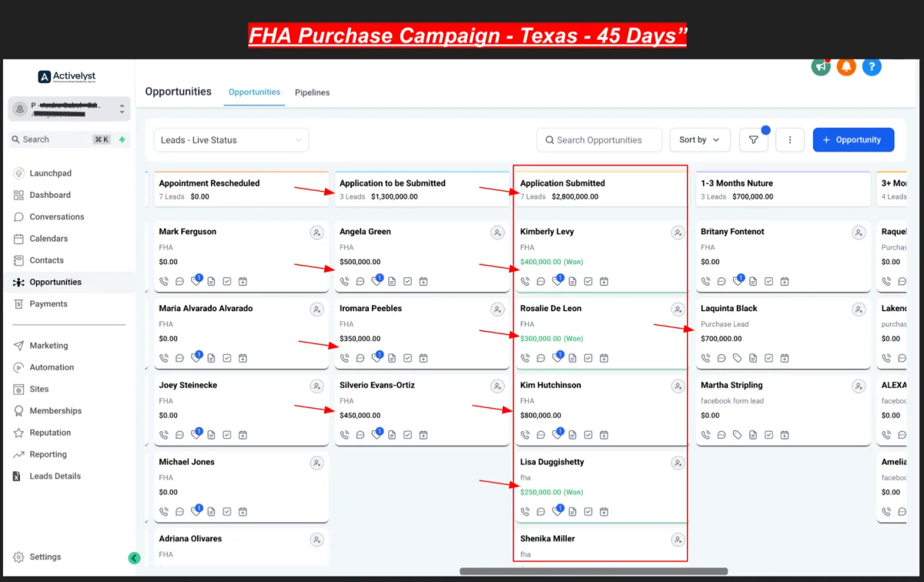Click the tag icon on Laquinta Black's card
The height and width of the screenshot is (582, 924).
(x=737, y=358)
